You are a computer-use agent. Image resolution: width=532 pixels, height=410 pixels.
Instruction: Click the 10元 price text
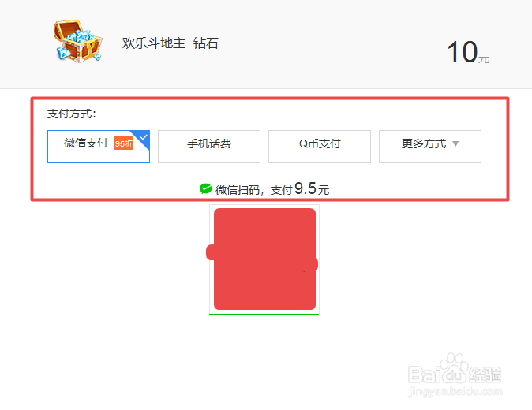pos(468,52)
